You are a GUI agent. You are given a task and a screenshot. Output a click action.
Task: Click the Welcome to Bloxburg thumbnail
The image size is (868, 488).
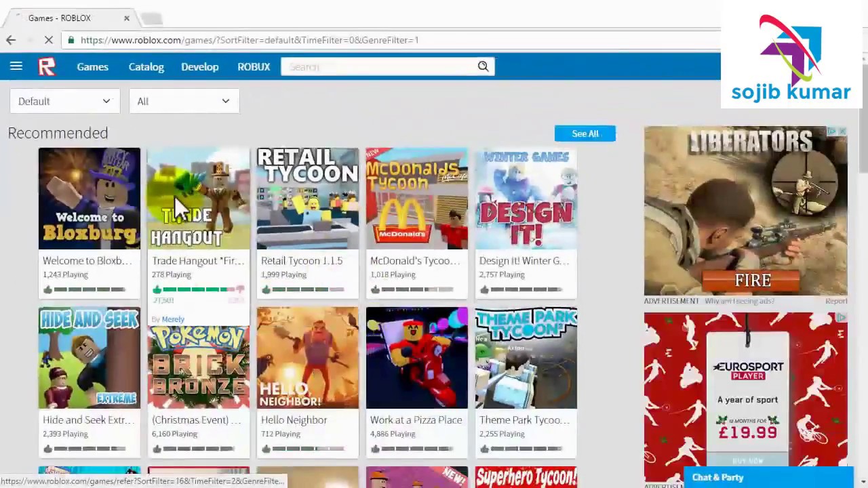[x=90, y=199]
